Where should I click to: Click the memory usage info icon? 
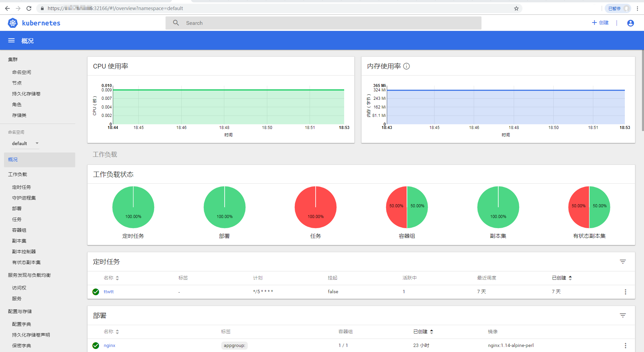(x=407, y=66)
